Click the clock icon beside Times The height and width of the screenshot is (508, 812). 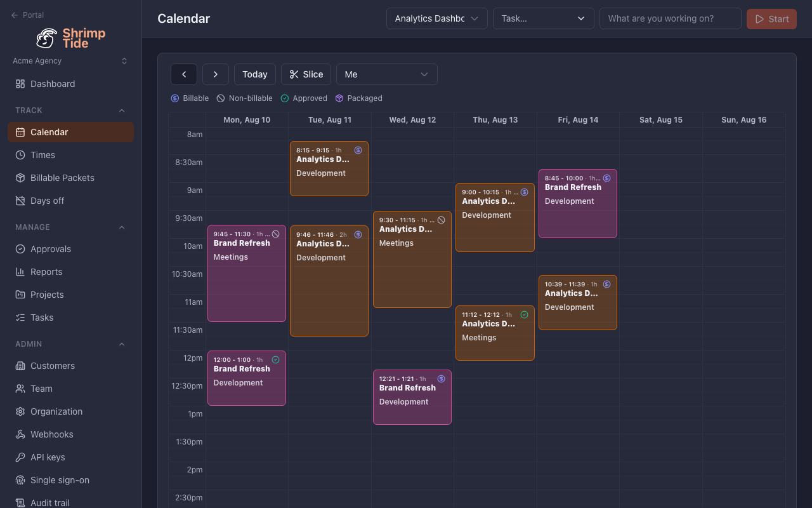20,155
